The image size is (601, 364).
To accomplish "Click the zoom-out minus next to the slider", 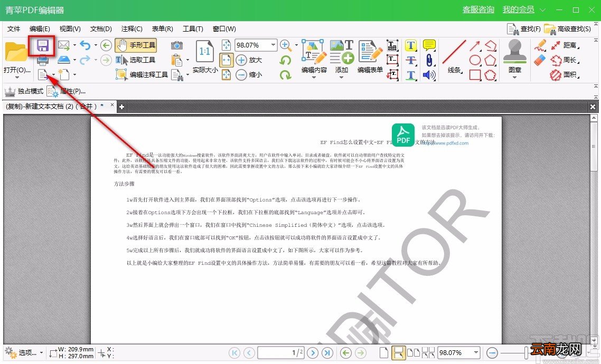I will [x=492, y=352].
